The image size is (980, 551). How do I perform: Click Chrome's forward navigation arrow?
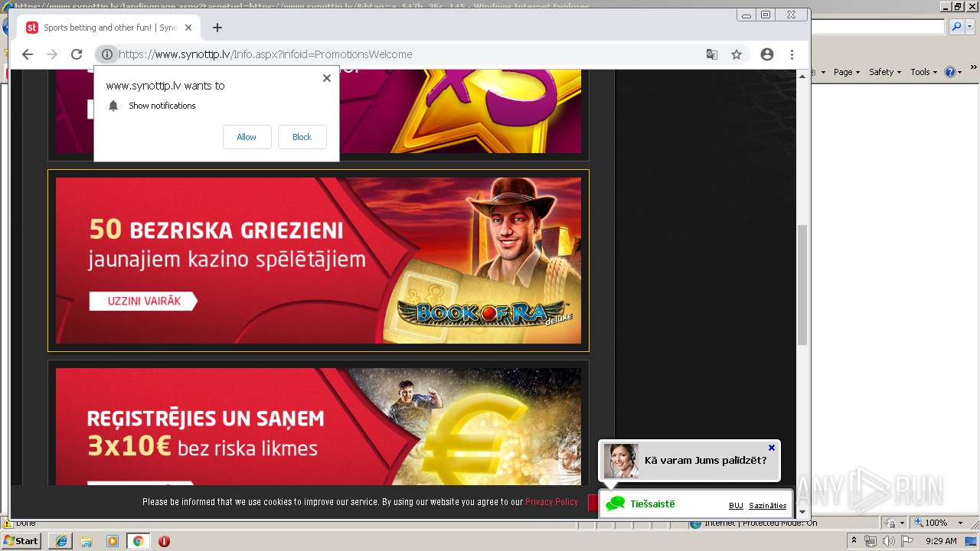[x=52, y=54]
